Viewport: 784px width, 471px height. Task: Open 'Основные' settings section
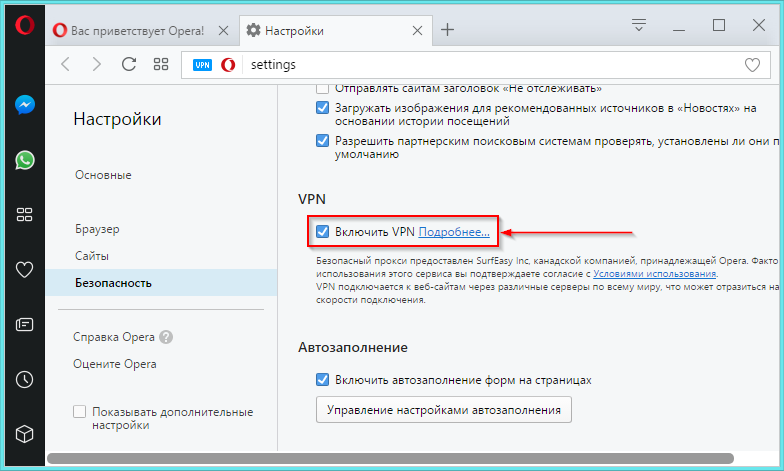(103, 175)
